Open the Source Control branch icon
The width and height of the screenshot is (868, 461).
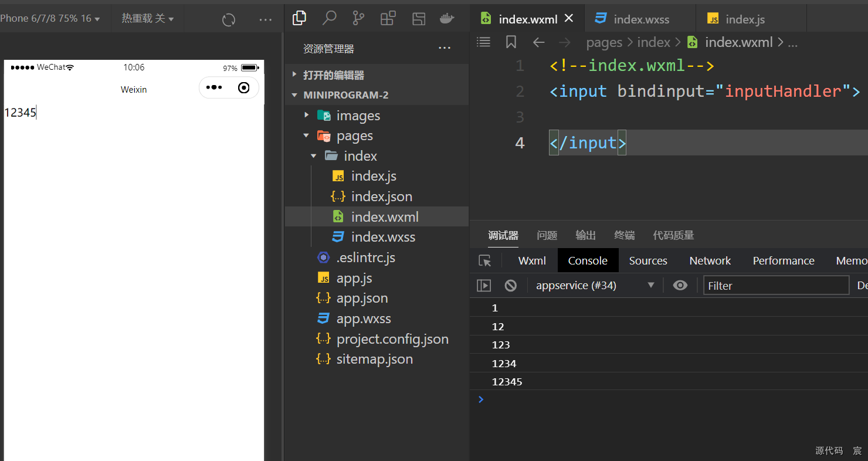(x=358, y=18)
